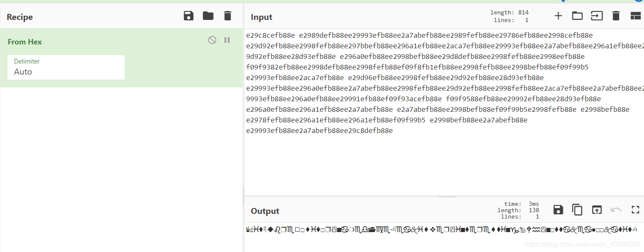Set breakpoint on From Hex operation
Screen dimensions: 644x252
[227, 40]
